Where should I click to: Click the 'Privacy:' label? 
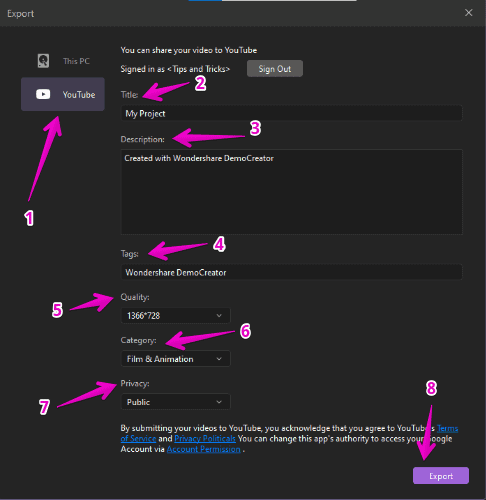click(x=135, y=383)
